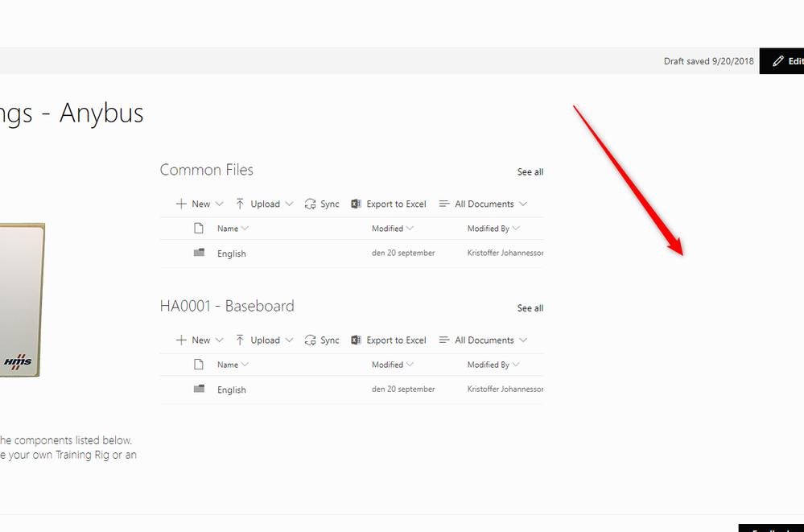Click New label in Common Files toolbar
804x532 pixels.
pyautogui.click(x=201, y=204)
